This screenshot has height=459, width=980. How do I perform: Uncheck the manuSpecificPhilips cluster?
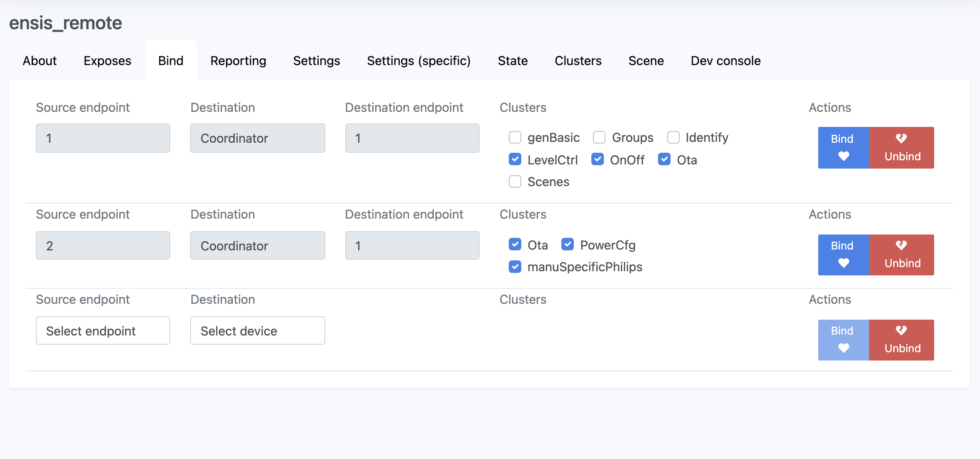[515, 267]
